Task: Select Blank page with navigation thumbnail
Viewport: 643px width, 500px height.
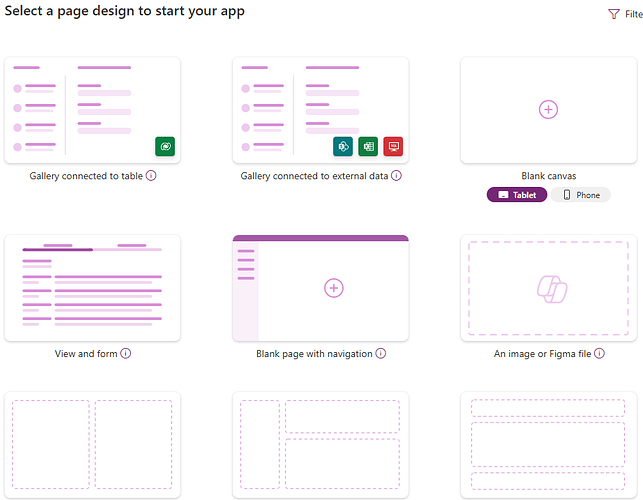Action: pos(320,288)
